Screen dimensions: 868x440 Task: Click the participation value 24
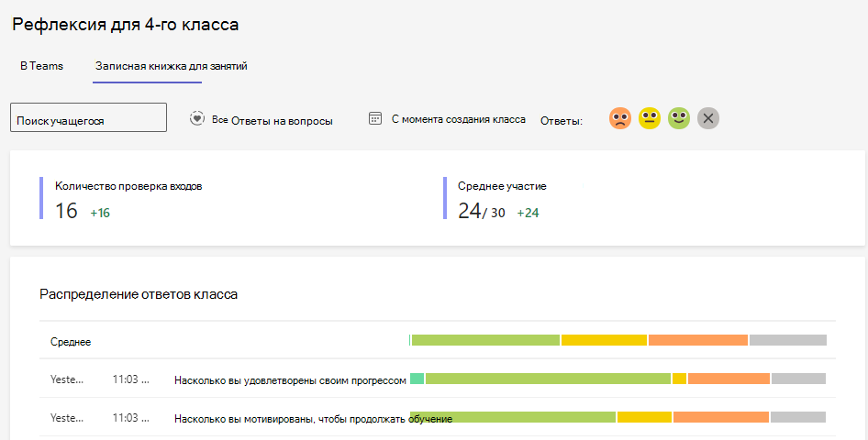(470, 211)
